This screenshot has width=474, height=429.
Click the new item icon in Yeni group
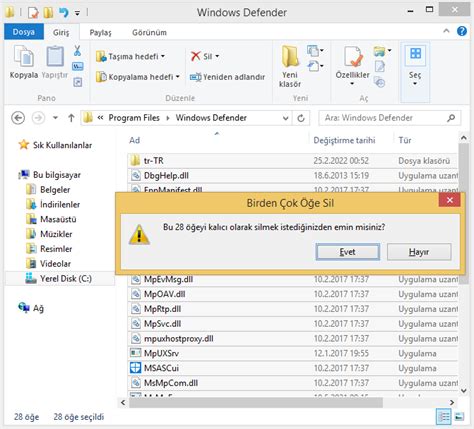point(313,51)
